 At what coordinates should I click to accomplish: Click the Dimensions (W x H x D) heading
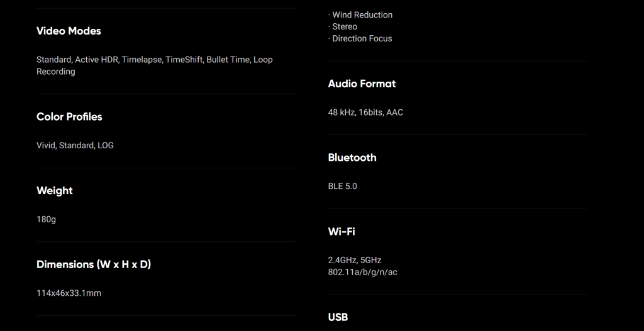(94, 264)
